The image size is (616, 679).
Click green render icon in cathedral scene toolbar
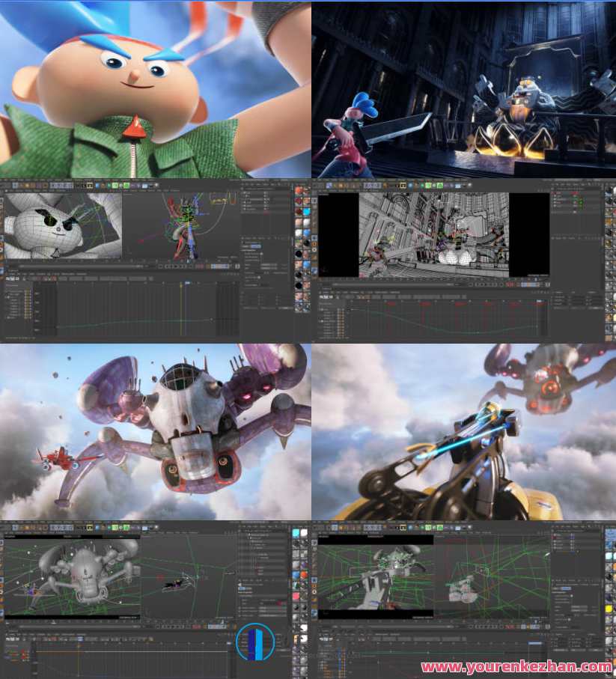[x=429, y=185]
